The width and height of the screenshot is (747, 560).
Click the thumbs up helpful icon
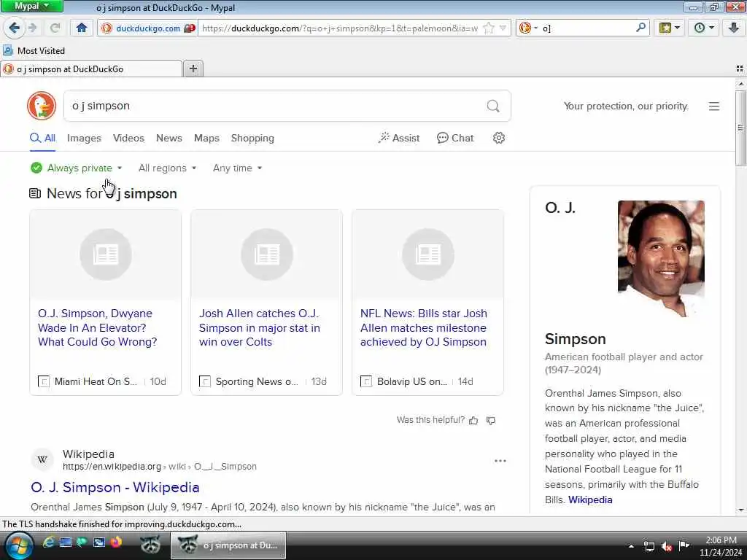tap(473, 421)
